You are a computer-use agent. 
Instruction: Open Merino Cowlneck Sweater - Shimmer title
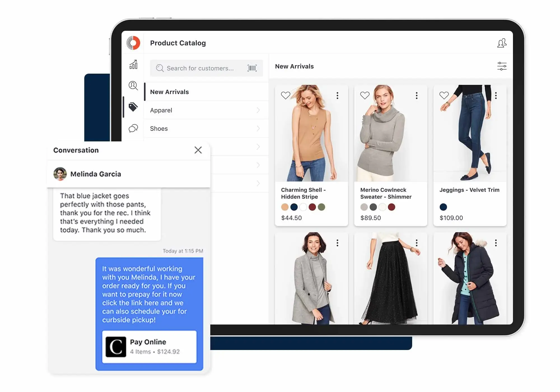[386, 193]
